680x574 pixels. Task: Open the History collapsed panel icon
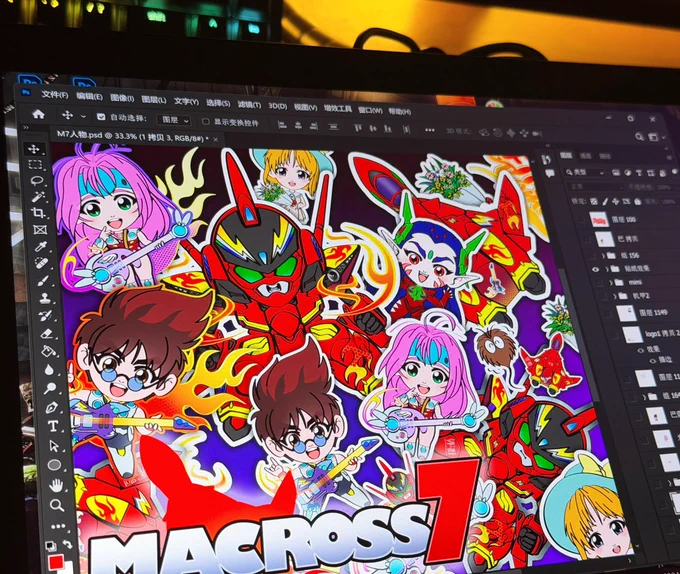click(x=546, y=160)
